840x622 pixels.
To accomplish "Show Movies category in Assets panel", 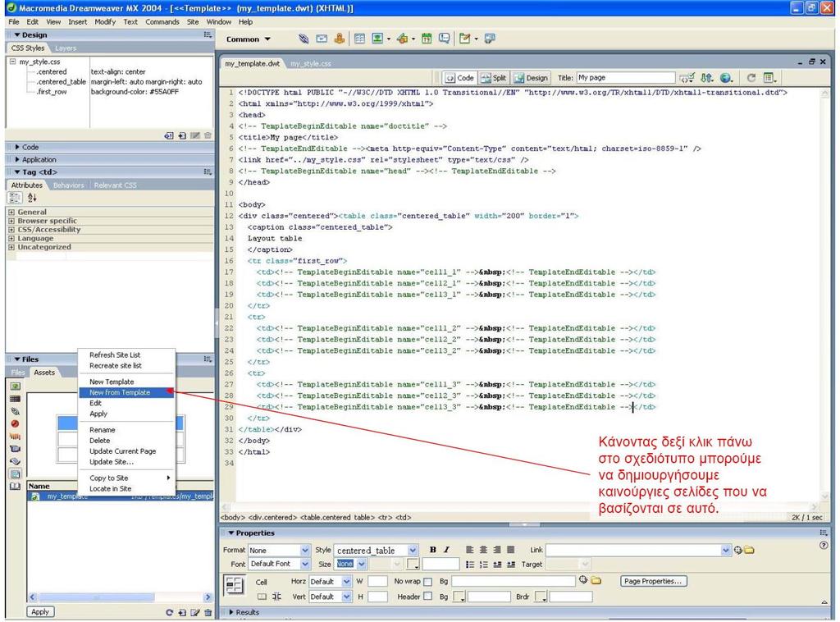I will click(15, 448).
